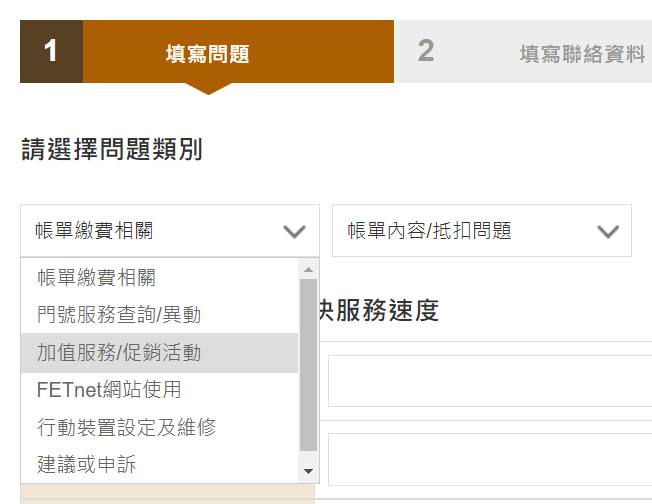Screen dimensions: 652x504
Task: Click dropdown list scroll up arrow
Action: pyautogui.click(x=308, y=269)
